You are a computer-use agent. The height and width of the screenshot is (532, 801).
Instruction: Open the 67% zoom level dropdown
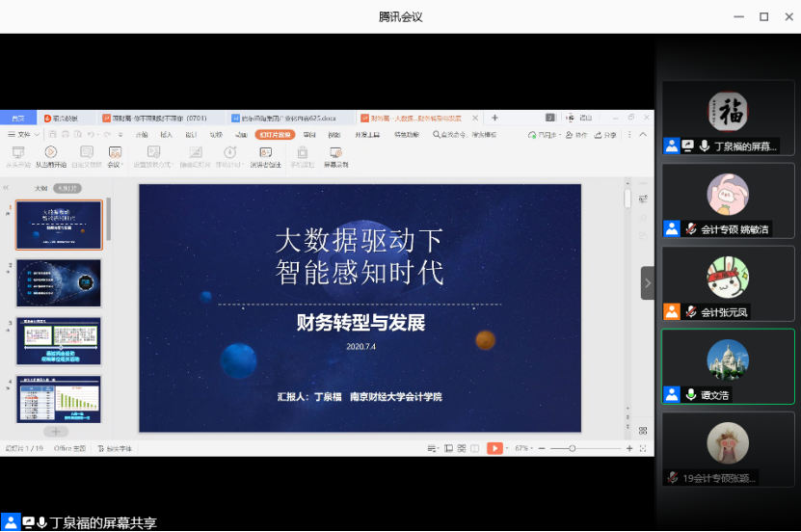click(523, 448)
